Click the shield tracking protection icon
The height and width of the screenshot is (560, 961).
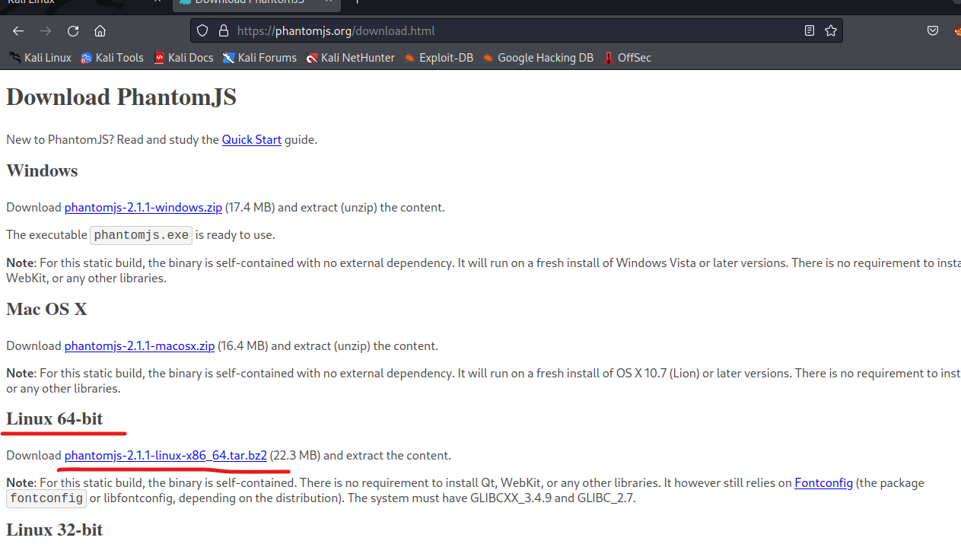(202, 31)
